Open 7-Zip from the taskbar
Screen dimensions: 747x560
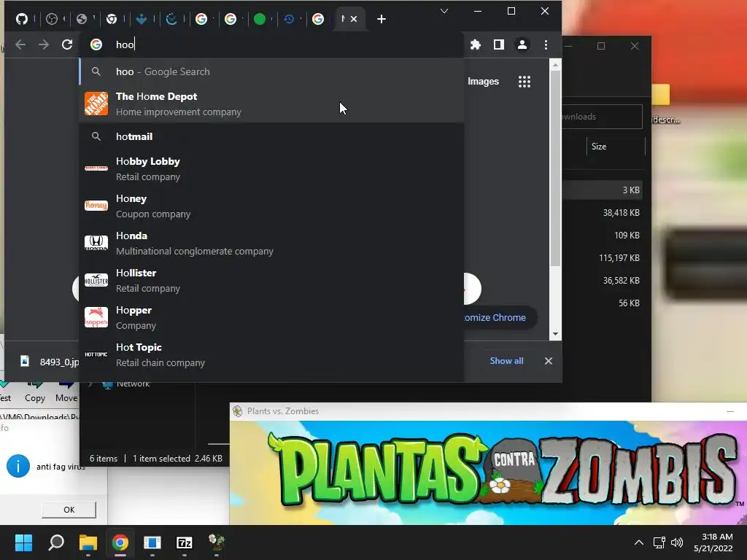185,542
